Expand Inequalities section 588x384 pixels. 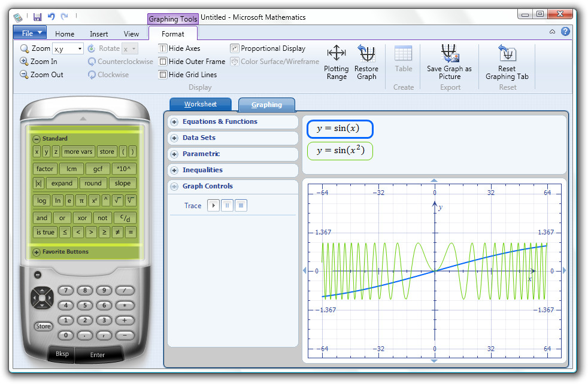pyautogui.click(x=174, y=170)
